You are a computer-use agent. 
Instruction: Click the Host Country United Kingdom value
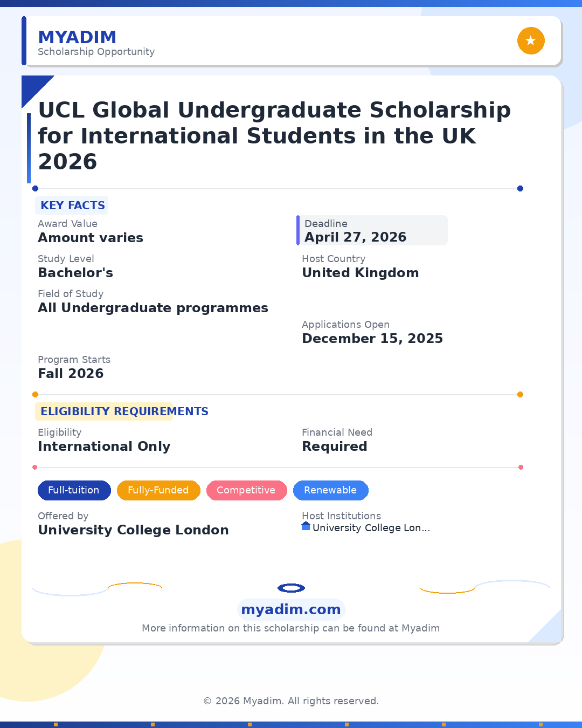click(x=361, y=273)
